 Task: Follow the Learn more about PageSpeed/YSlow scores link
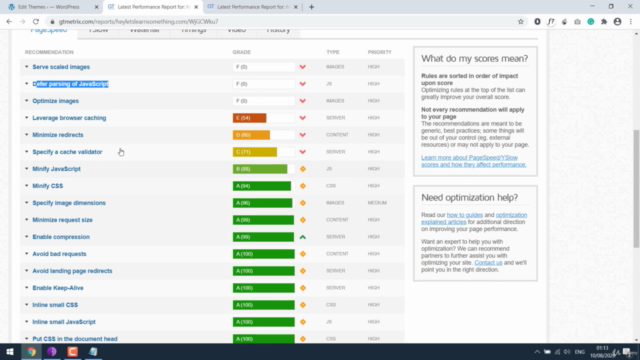point(473,161)
